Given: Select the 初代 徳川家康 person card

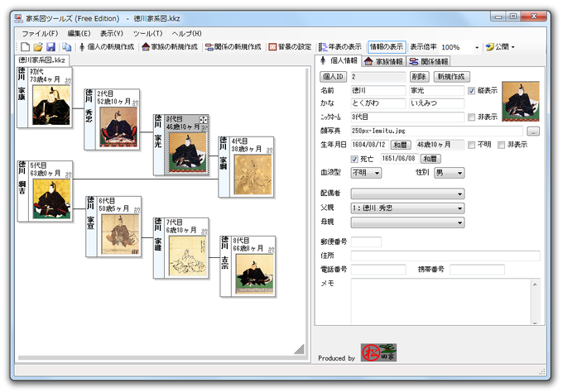Looking at the screenshot, I should 45,98.
